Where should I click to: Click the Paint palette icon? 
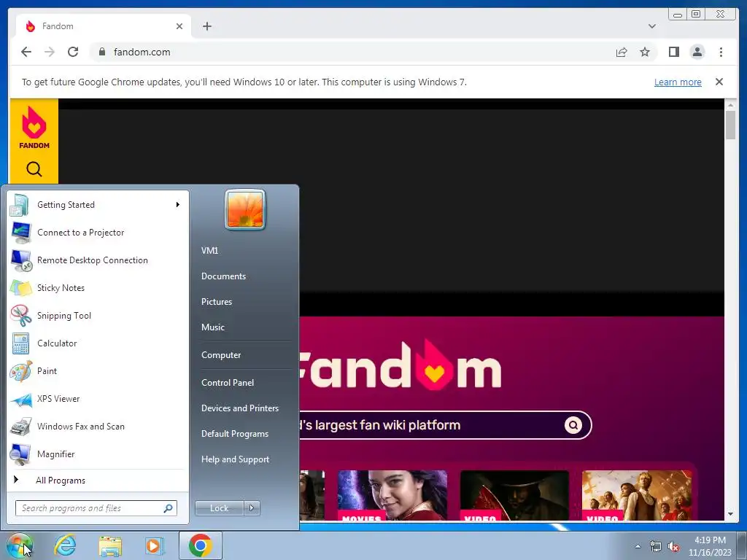coord(21,371)
